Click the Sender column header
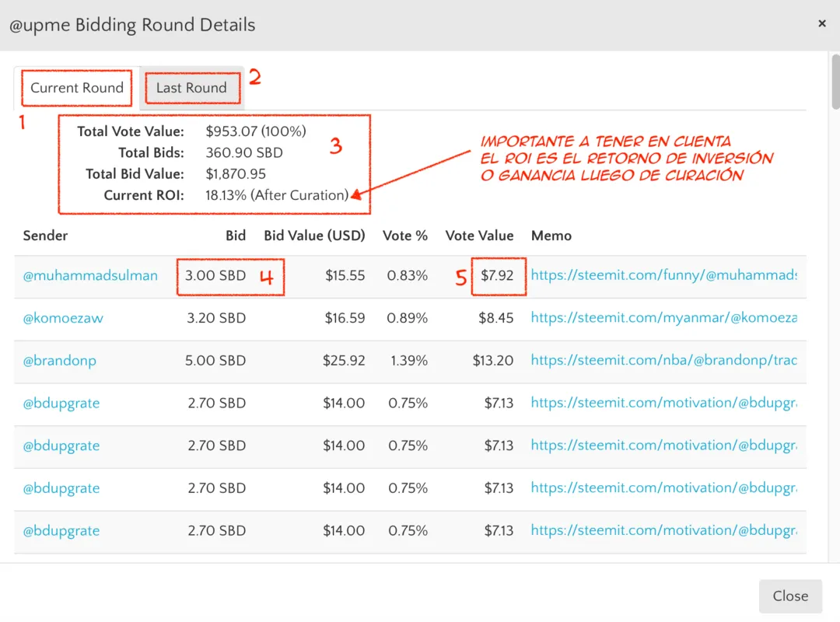Viewport: 840px width, 622px height. [46, 236]
